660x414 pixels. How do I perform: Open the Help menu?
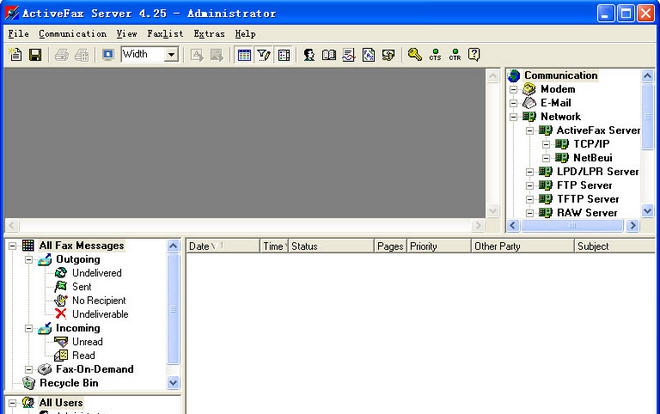tap(245, 34)
